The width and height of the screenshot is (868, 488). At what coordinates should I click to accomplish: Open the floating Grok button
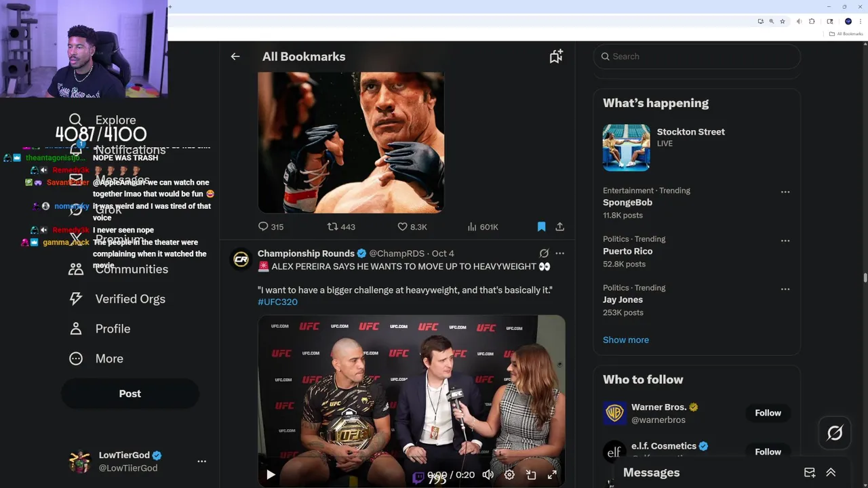point(835,433)
